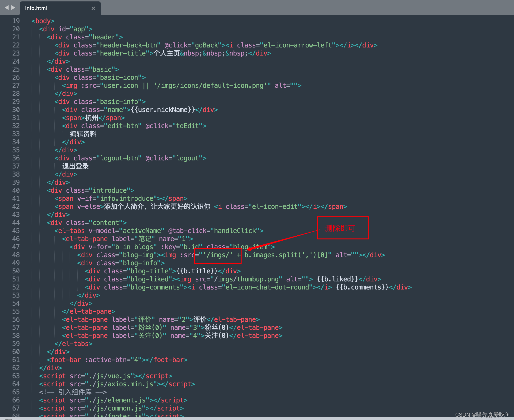
Task: Click the 杭州 span text
Action: tap(91, 118)
